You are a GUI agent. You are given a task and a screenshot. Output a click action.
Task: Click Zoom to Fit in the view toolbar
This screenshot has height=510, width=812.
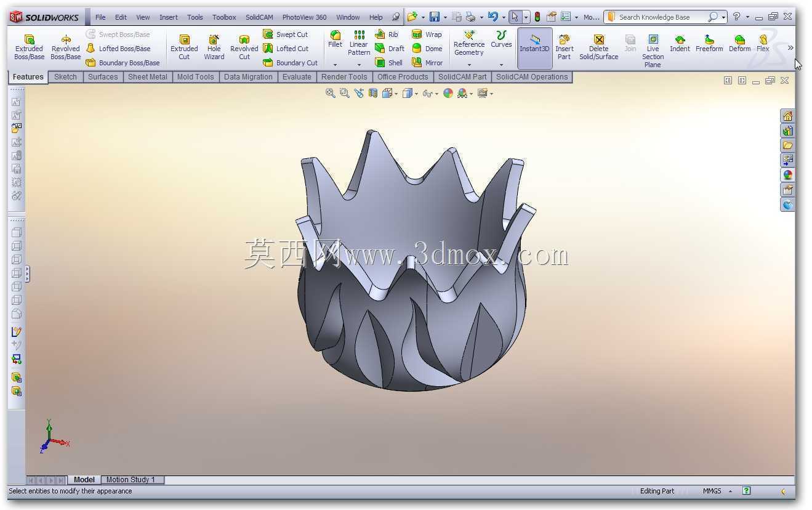[331, 93]
